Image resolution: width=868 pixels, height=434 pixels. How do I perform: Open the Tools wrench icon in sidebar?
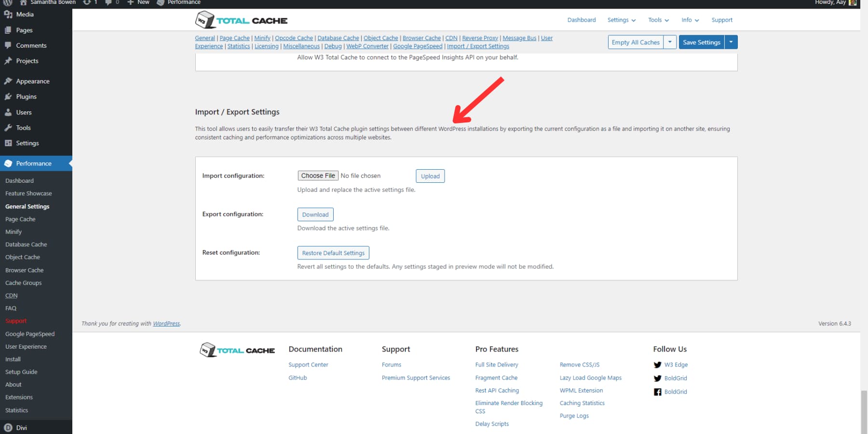pos(9,127)
